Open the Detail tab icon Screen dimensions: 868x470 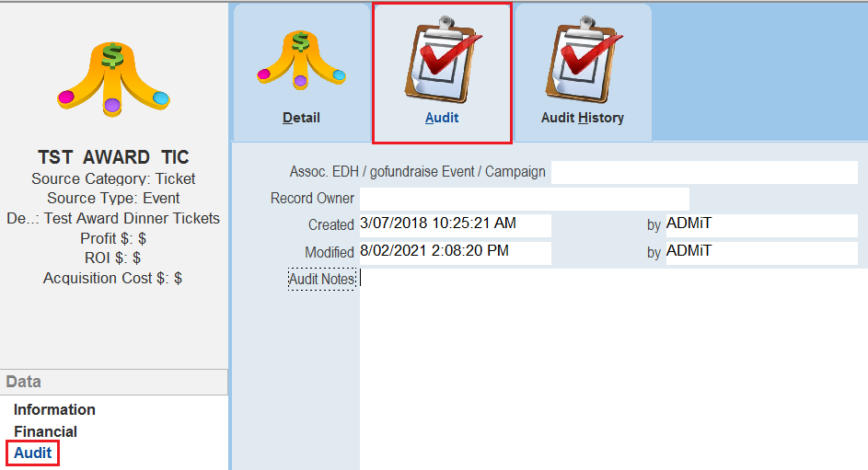[x=301, y=60]
